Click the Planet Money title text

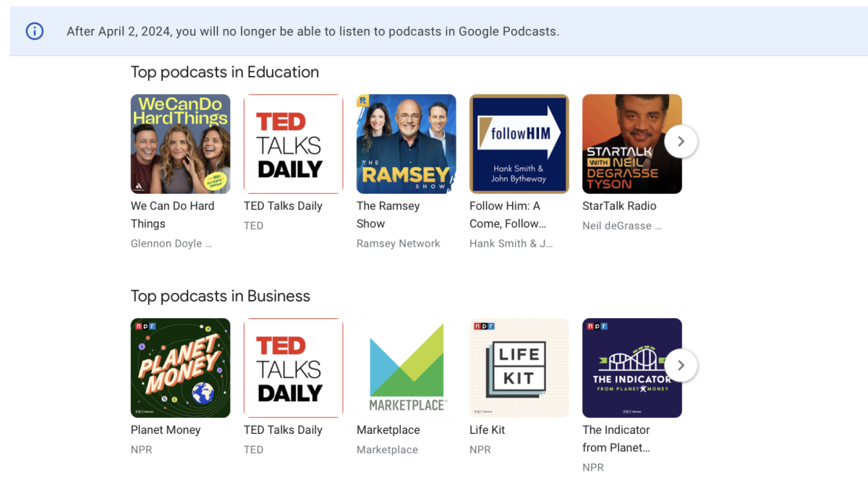pos(166,430)
